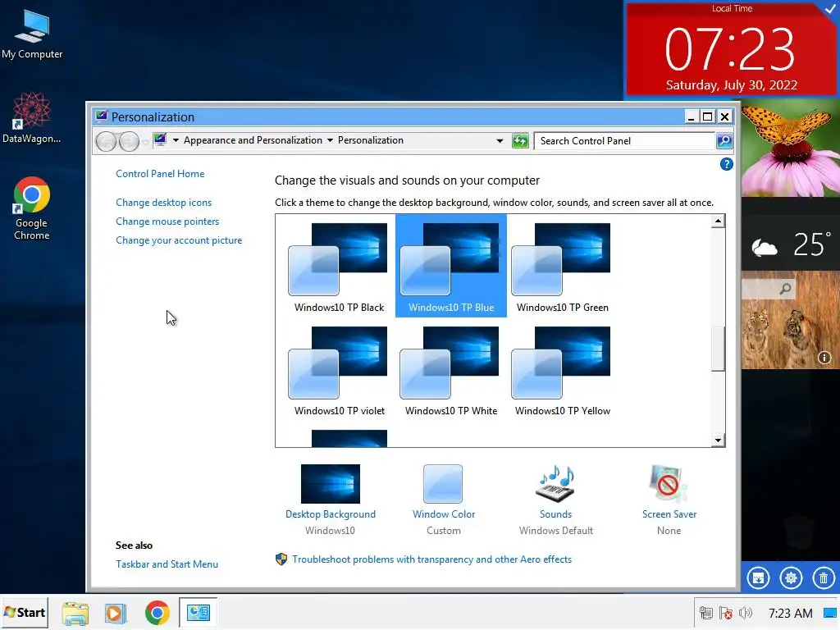840x630 pixels.
Task: Open Chrome from the taskbar
Action: click(157, 613)
